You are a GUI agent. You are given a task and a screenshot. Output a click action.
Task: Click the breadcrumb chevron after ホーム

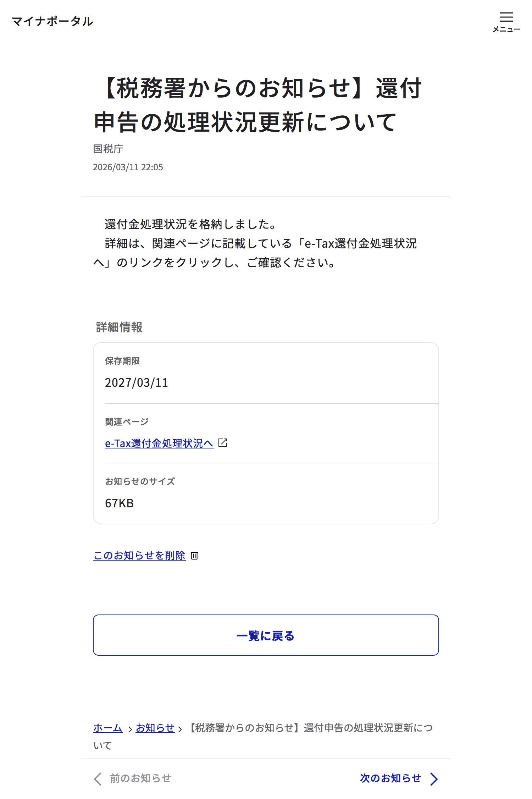click(x=130, y=729)
